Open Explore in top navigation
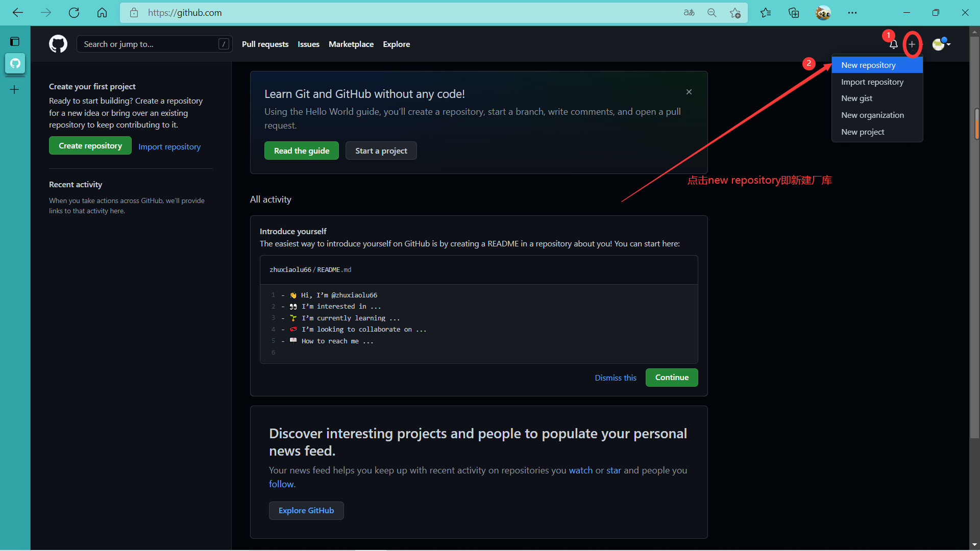Screen dimensions: 980x551 (x=397, y=44)
